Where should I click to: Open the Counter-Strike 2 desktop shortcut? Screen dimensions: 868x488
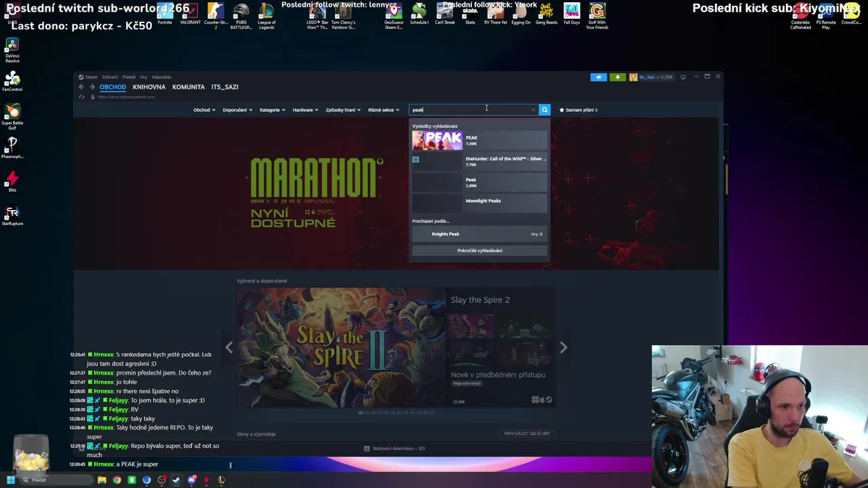click(216, 16)
